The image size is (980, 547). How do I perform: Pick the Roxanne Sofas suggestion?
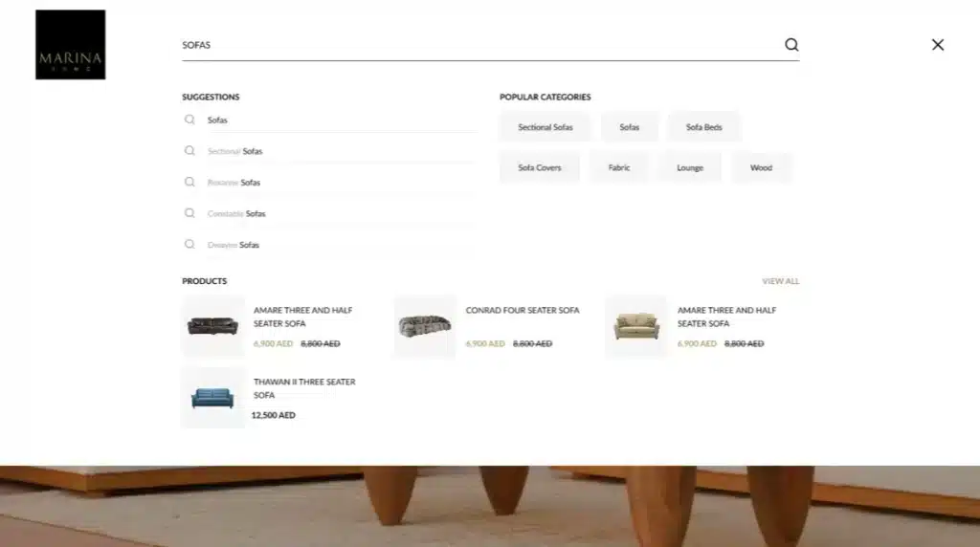[234, 183]
